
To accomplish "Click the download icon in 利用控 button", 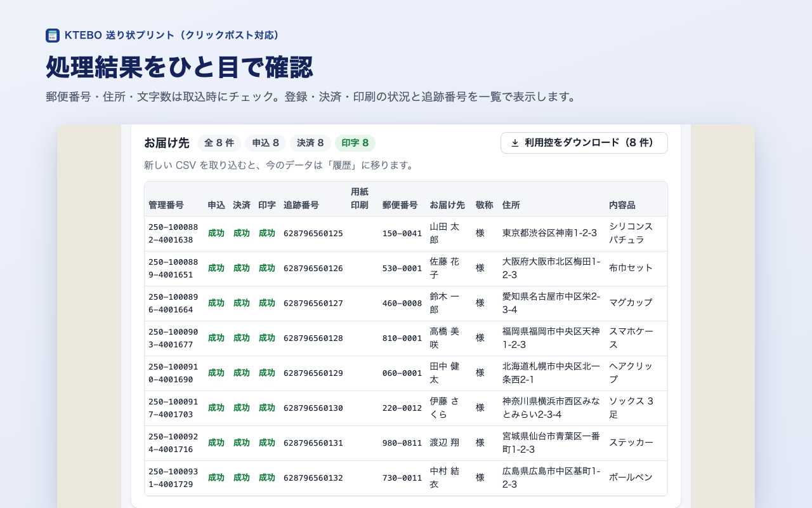I will 515,143.
